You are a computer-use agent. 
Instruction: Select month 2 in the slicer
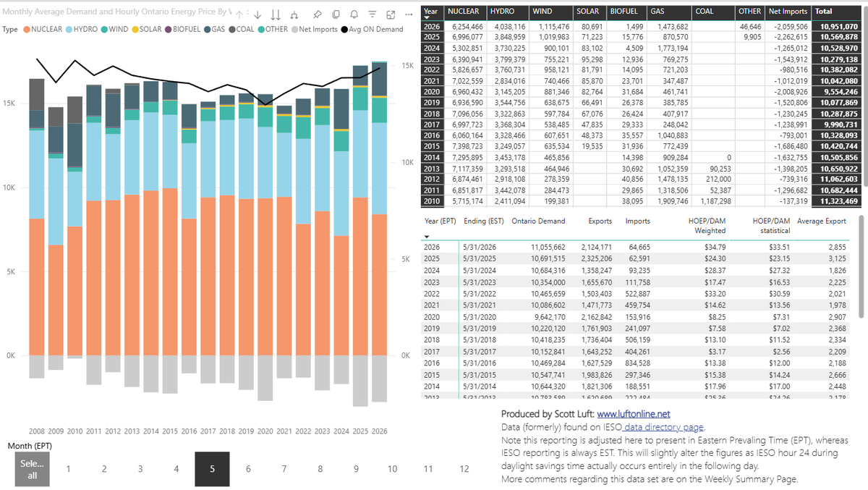pos(104,469)
